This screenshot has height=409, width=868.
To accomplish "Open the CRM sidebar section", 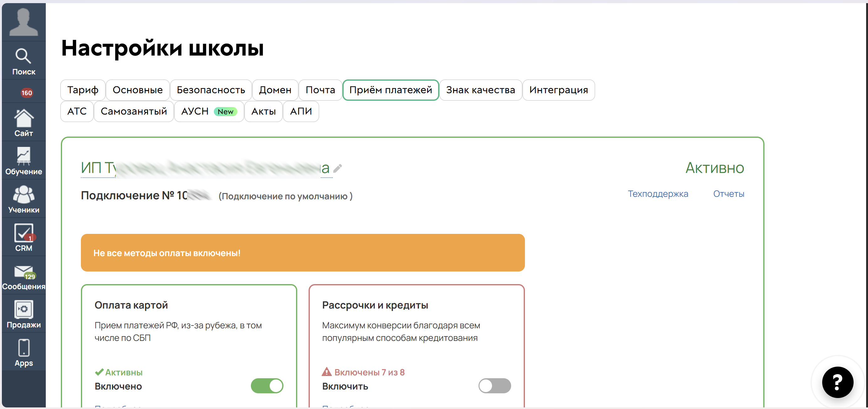I will [24, 237].
